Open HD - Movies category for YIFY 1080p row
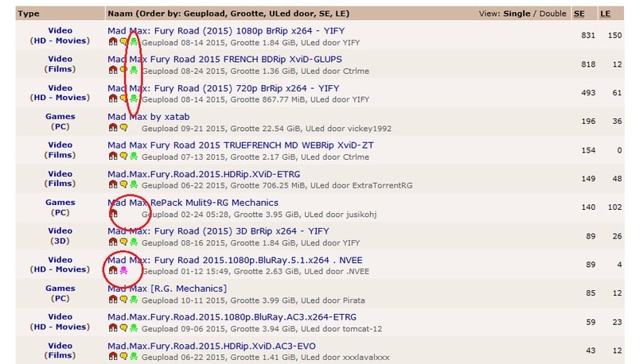Image resolution: width=643 pixels, height=364 pixels. [x=60, y=41]
